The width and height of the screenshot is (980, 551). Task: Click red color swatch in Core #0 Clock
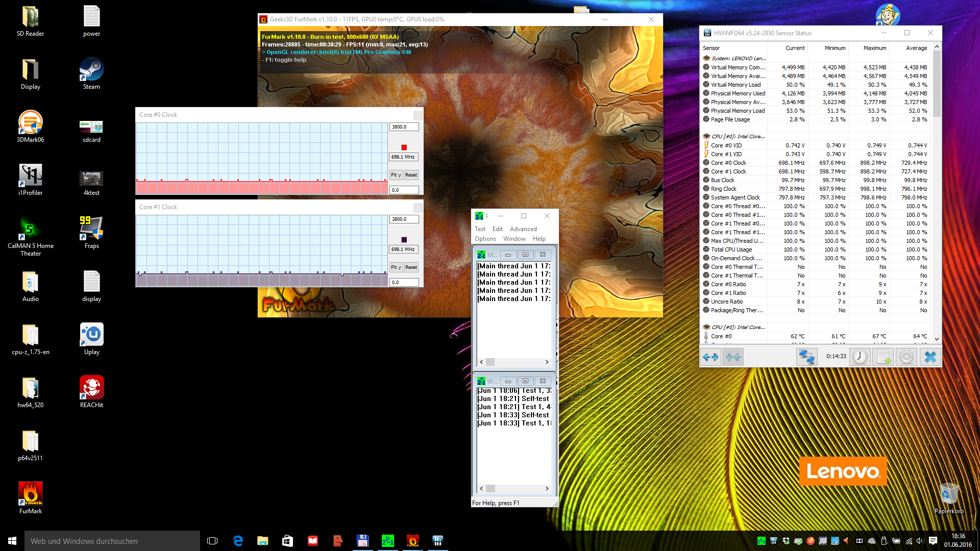click(404, 147)
